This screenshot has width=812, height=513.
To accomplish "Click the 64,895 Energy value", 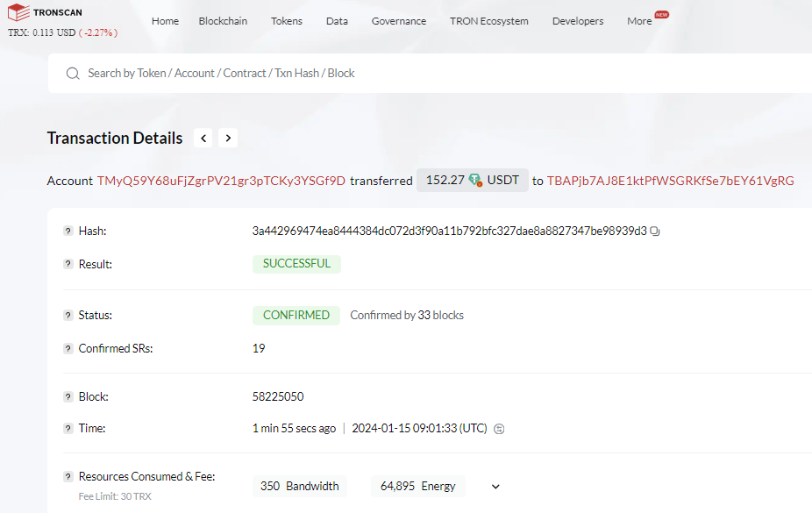I will coord(418,486).
